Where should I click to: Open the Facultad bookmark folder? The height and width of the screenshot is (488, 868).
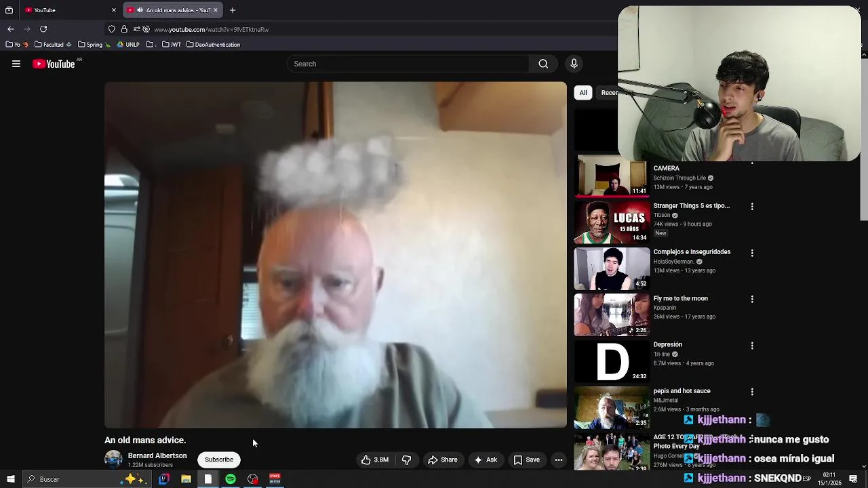pos(53,45)
